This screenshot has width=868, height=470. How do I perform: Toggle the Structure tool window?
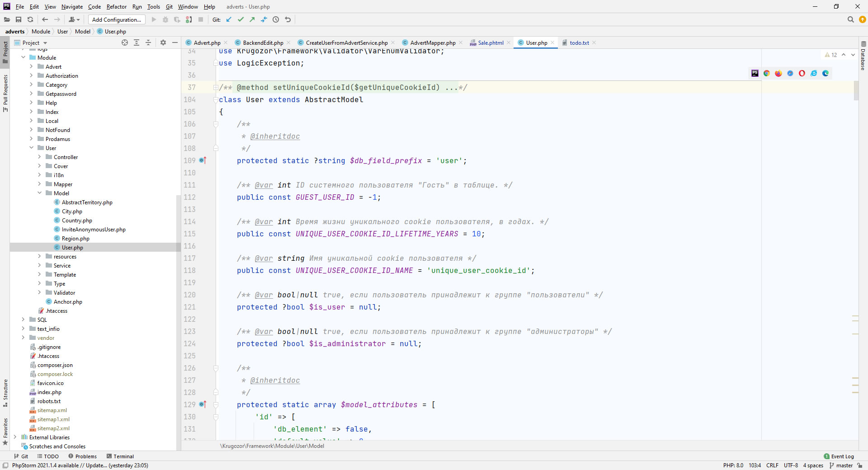coord(5,392)
